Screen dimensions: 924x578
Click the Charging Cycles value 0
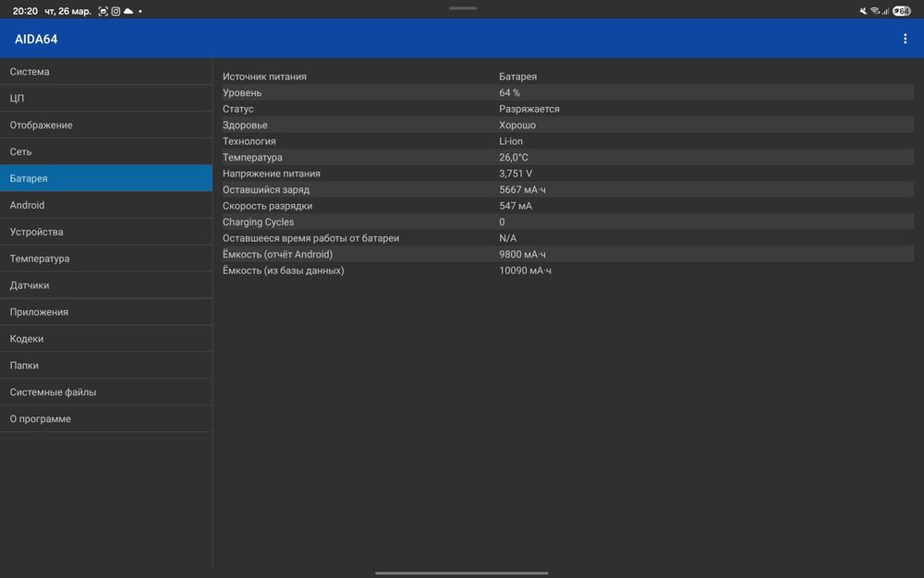click(x=502, y=222)
